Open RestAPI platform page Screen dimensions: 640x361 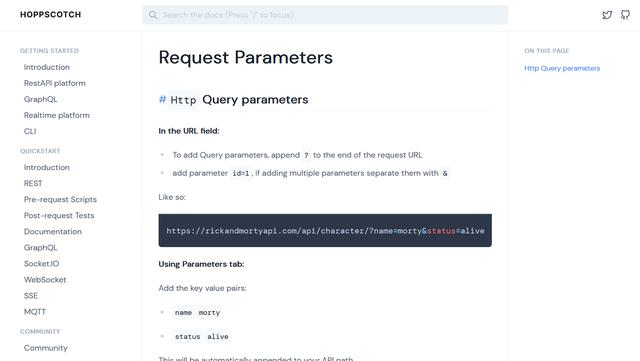[x=55, y=83]
